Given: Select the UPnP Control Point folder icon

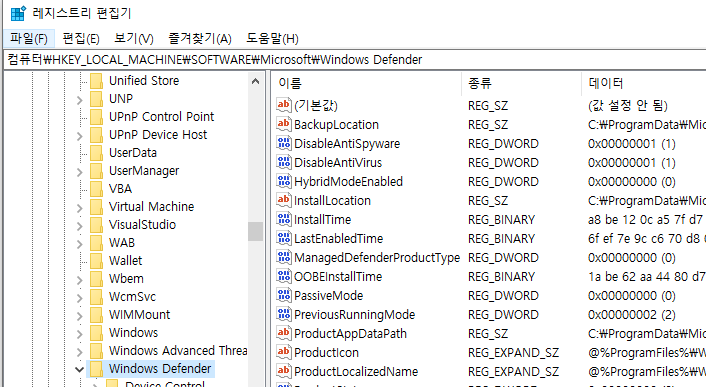Looking at the screenshot, I should [96, 117].
